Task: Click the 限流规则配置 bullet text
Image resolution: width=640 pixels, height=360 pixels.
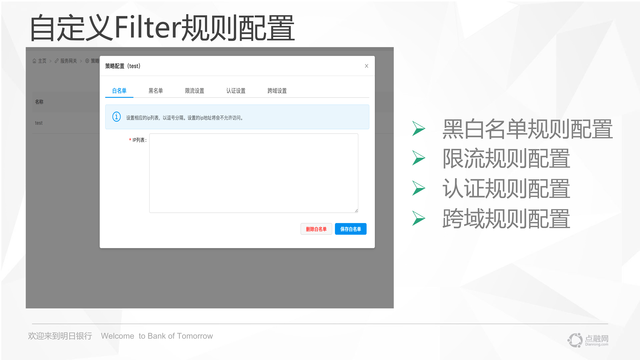Action: 506,159
